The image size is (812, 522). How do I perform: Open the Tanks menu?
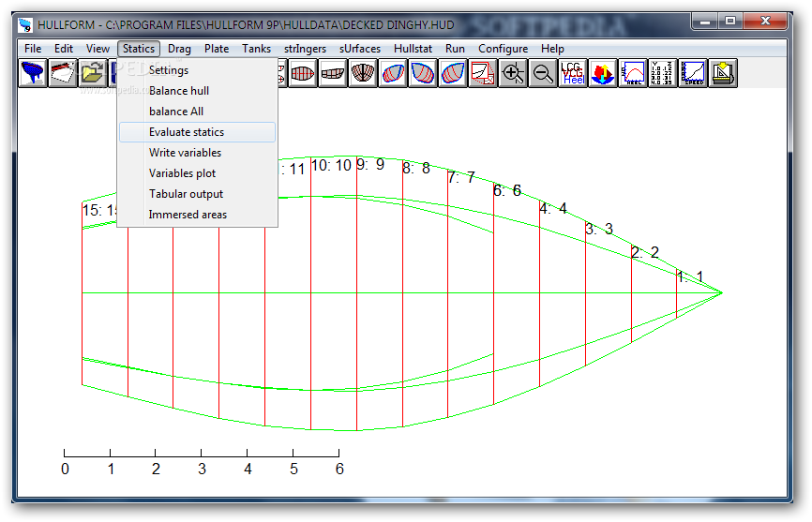click(256, 49)
